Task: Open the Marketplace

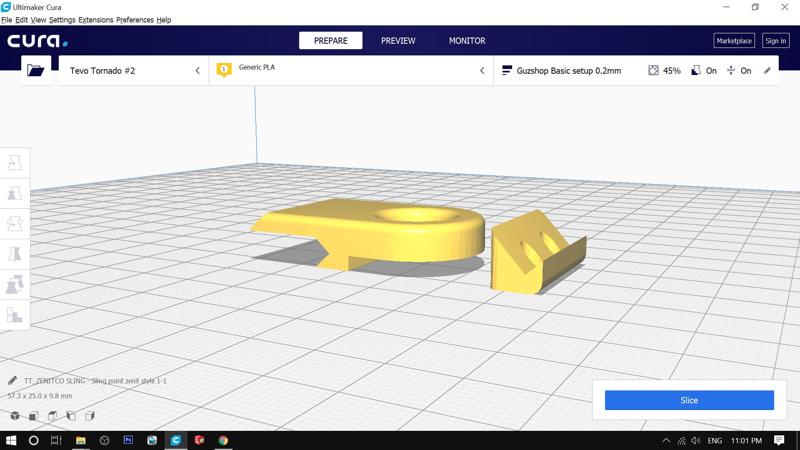Action: coord(734,41)
